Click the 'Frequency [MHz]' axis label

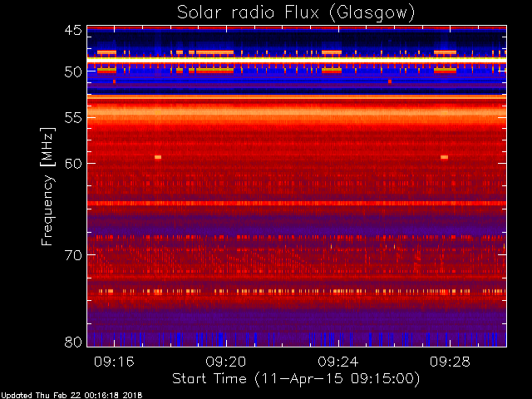click(47, 186)
